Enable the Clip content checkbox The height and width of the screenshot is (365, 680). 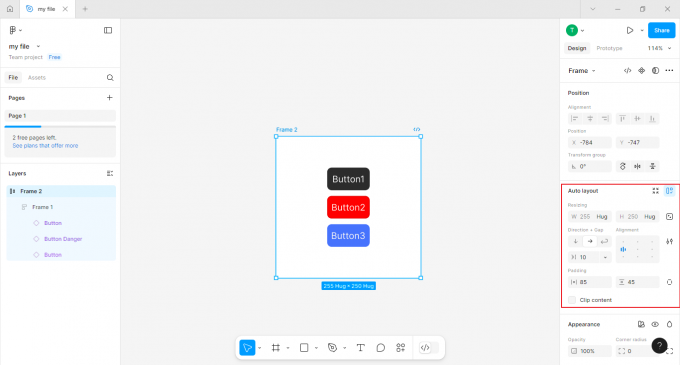click(x=572, y=300)
